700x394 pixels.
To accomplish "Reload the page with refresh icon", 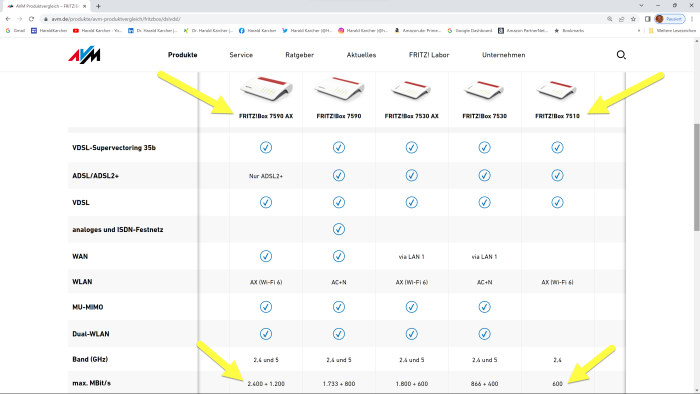I will [31, 19].
